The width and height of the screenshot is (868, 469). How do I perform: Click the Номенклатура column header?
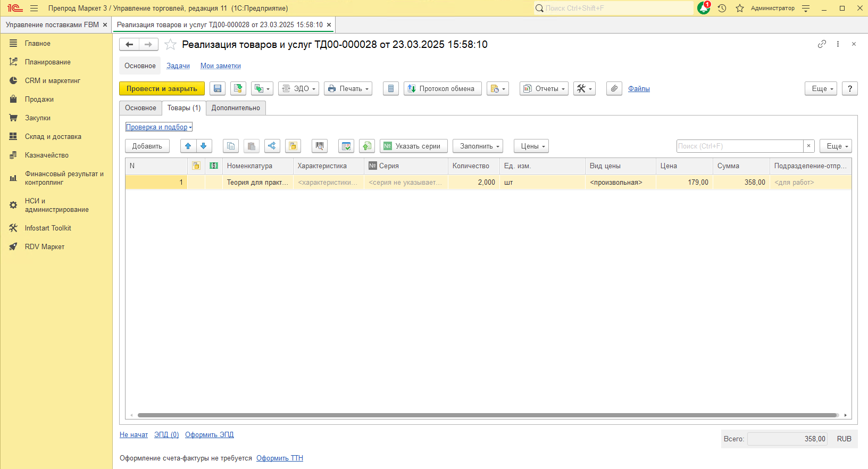point(258,166)
